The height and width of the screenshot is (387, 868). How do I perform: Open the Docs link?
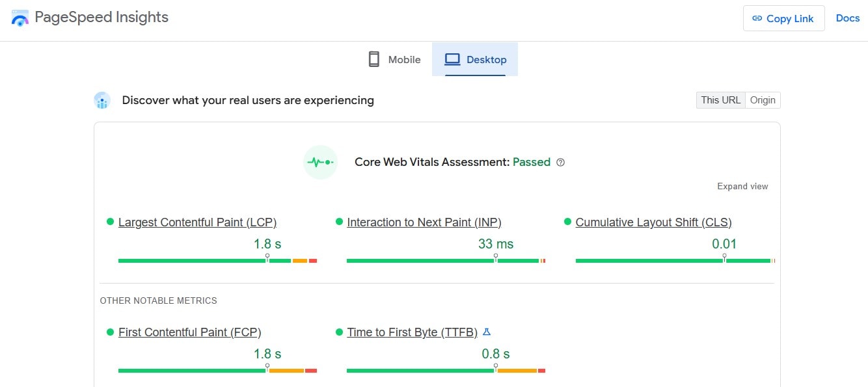848,18
